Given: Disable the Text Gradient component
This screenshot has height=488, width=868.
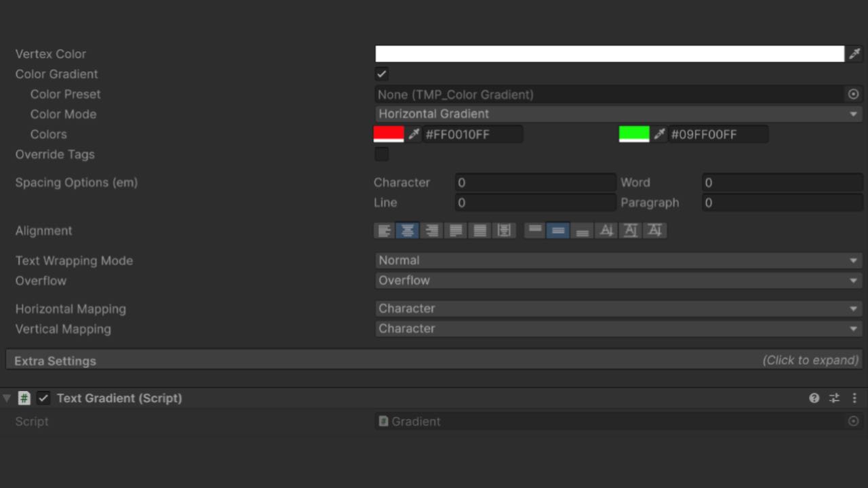Looking at the screenshot, I should coord(43,398).
